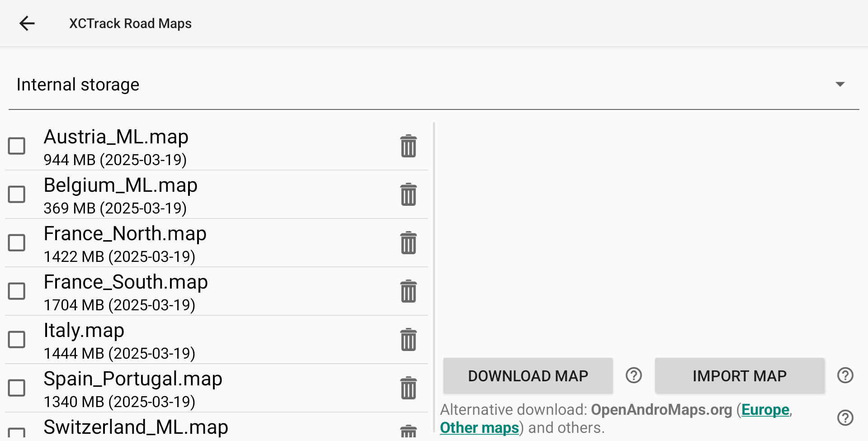Select the Austria_ML.map file name
Screen dimensions: 868x441
point(116,137)
